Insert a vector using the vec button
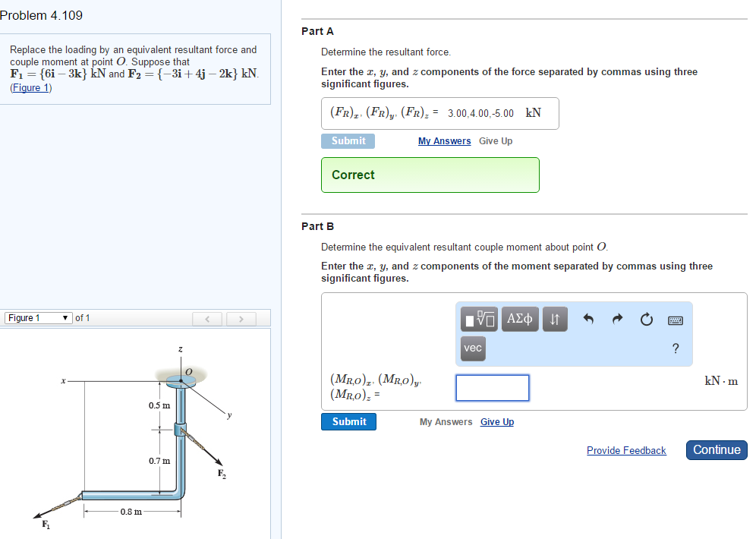The width and height of the screenshot is (756, 539). pyautogui.click(x=473, y=348)
